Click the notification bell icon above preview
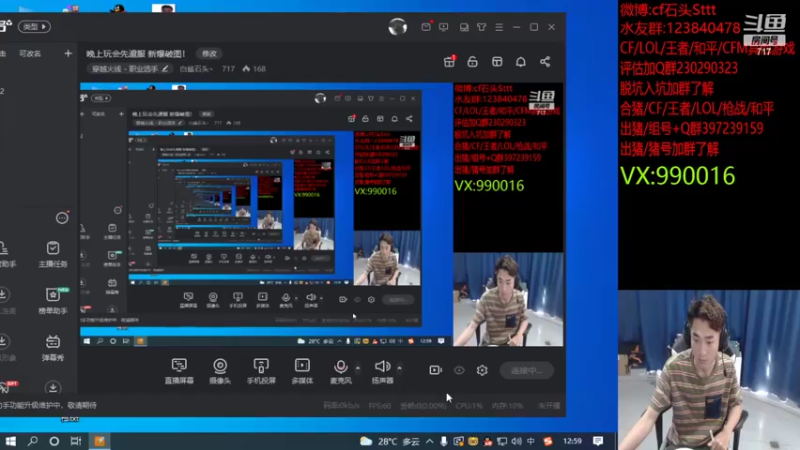 [x=520, y=62]
